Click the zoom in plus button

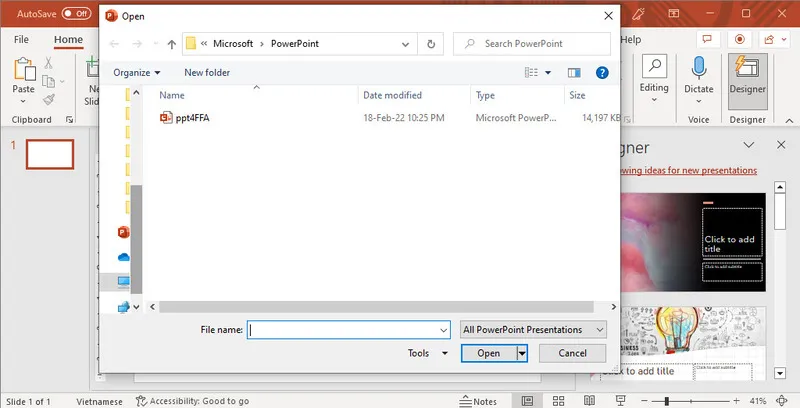tap(736, 401)
